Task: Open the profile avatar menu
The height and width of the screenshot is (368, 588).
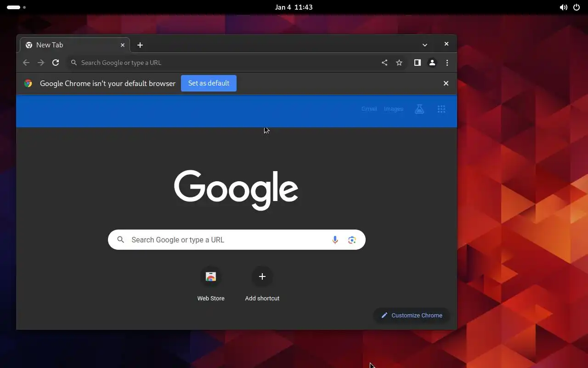Action: [432, 63]
